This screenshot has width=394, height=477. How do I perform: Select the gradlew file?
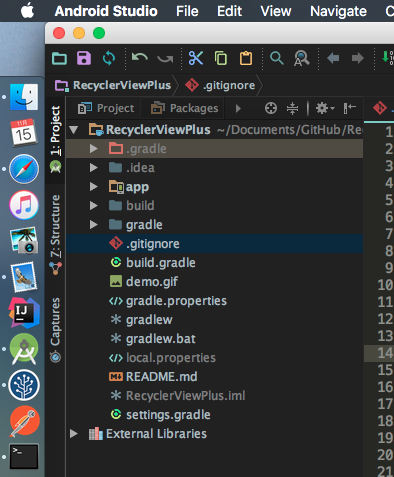click(x=214, y=320)
